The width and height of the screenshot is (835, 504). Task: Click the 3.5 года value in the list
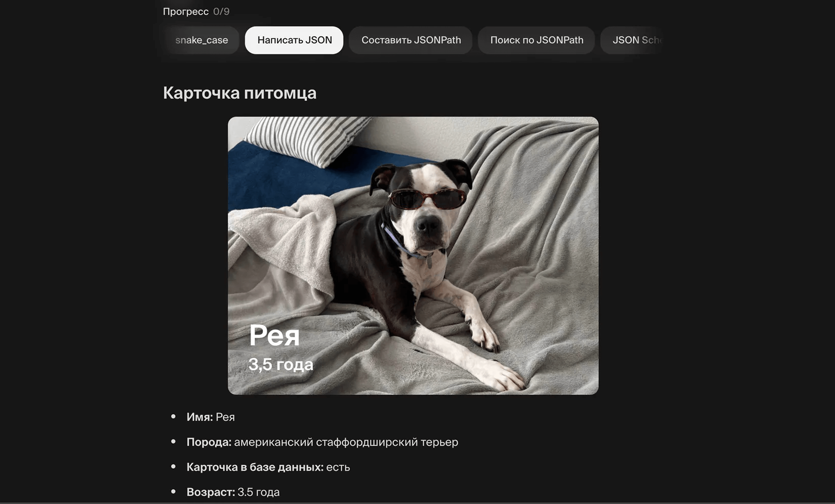(258, 492)
